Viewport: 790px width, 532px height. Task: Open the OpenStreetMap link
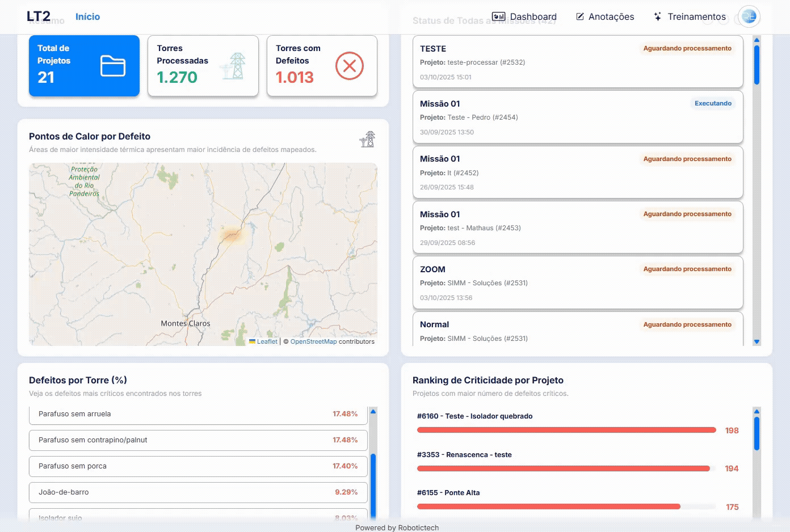(x=313, y=341)
